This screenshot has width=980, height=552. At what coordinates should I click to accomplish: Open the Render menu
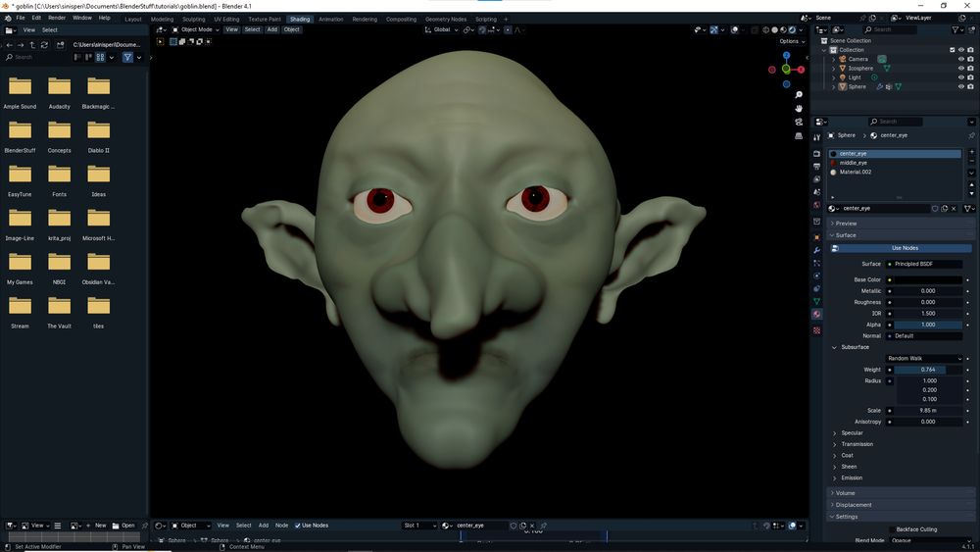click(x=57, y=18)
